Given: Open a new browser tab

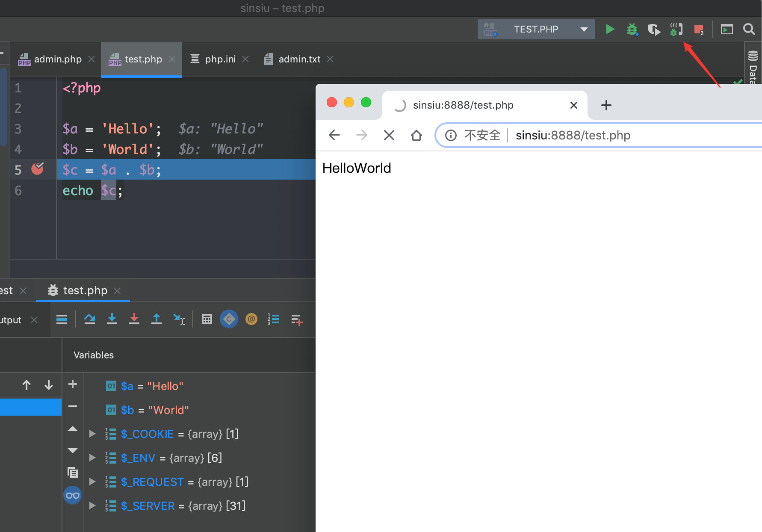Looking at the screenshot, I should pos(606,105).
